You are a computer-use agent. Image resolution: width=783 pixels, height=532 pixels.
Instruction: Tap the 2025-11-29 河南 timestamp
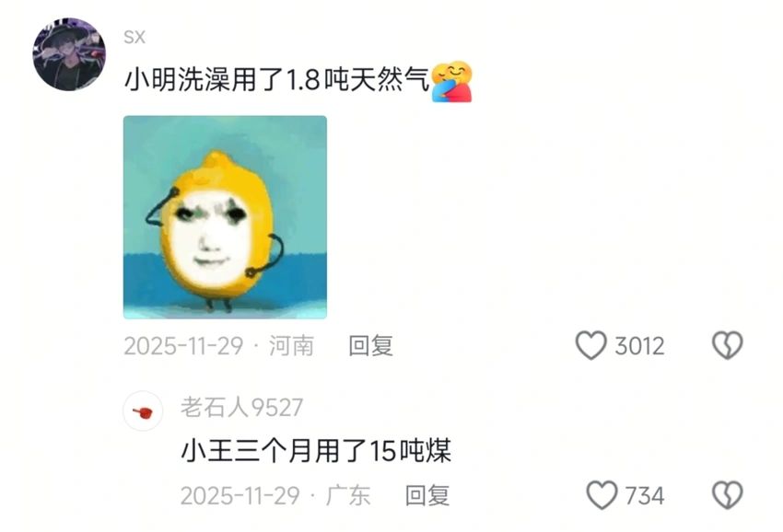[x=218, y=346]
